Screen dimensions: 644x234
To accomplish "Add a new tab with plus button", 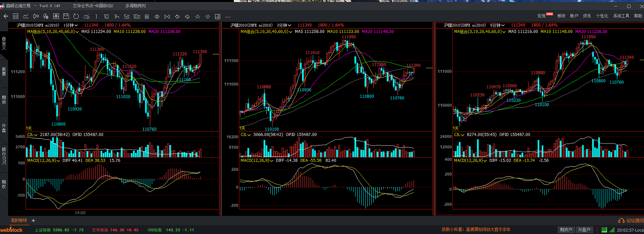I will [x=33, y=220].
